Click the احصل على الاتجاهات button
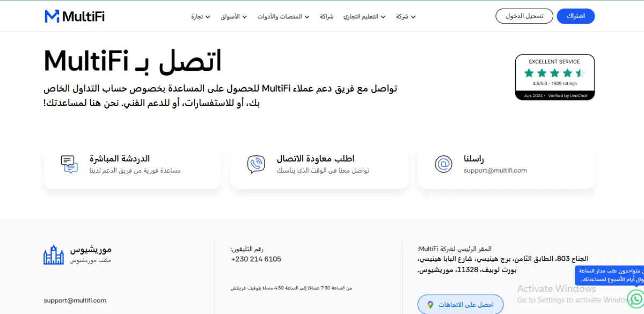Screen dimensions: 644x314 [x=460, y=305]
